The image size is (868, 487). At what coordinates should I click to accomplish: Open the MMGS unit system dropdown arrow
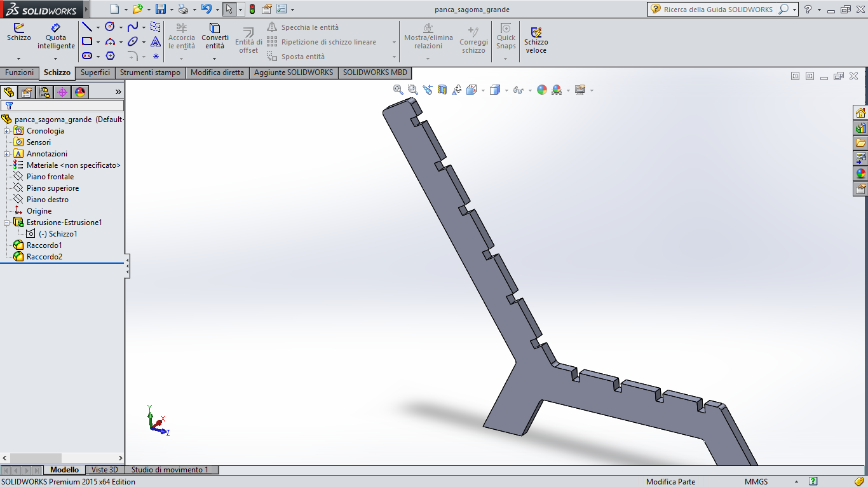tap(797, 481)
